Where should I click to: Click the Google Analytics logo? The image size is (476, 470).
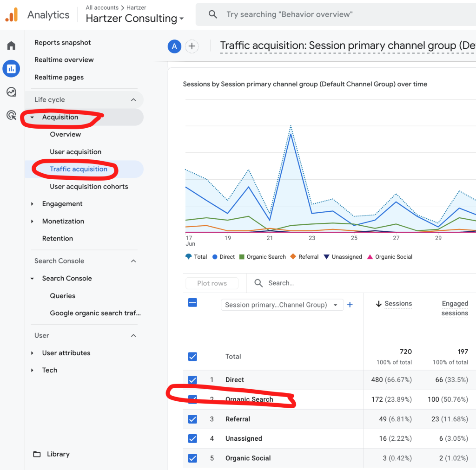[x=12, y=14]
